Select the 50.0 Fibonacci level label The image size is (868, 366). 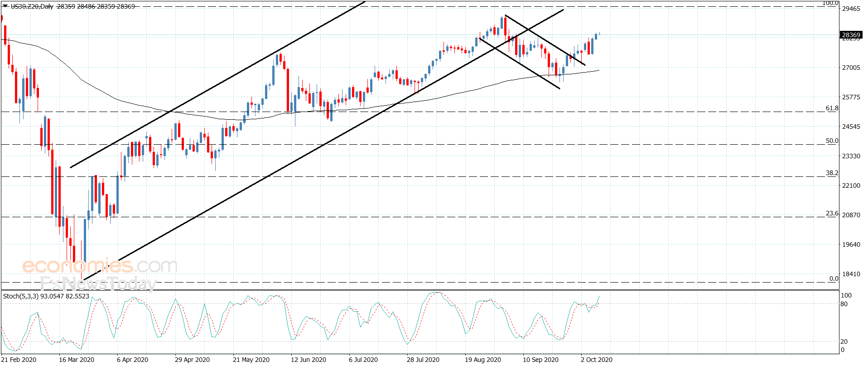[x=832, y=141]
